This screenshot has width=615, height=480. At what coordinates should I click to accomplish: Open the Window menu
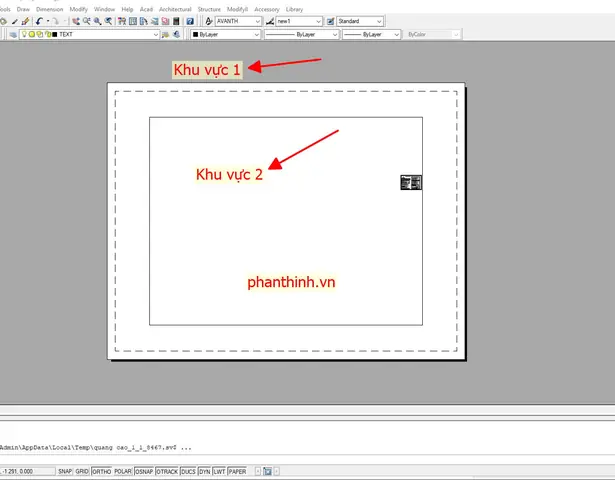[x=104, y=9]
